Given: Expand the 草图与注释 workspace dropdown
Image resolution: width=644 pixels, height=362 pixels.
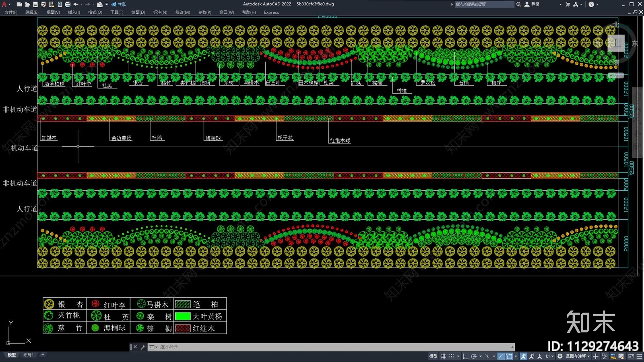Looking at the screenshot, I should [x=578, y=356].
